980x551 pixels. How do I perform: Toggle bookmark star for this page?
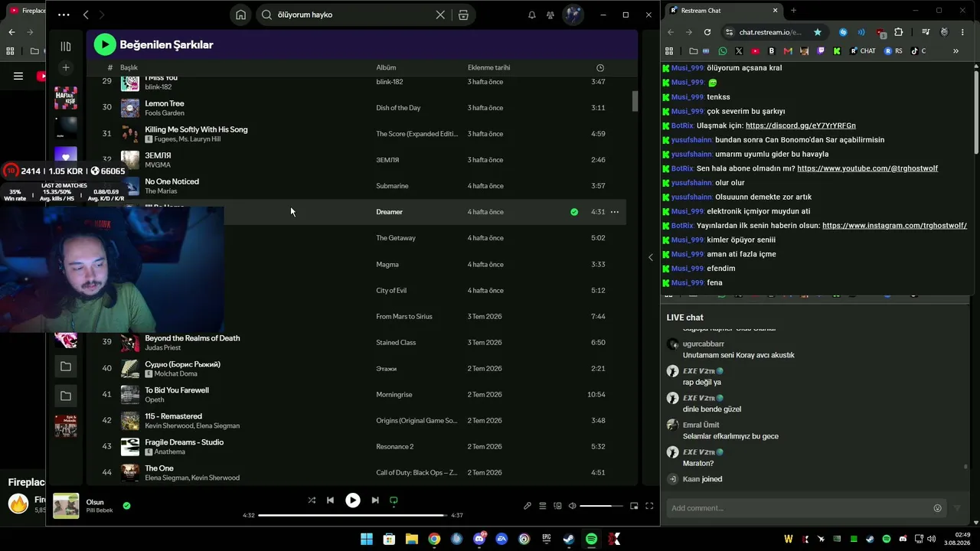pyautogui.click(x=818, y=32)
